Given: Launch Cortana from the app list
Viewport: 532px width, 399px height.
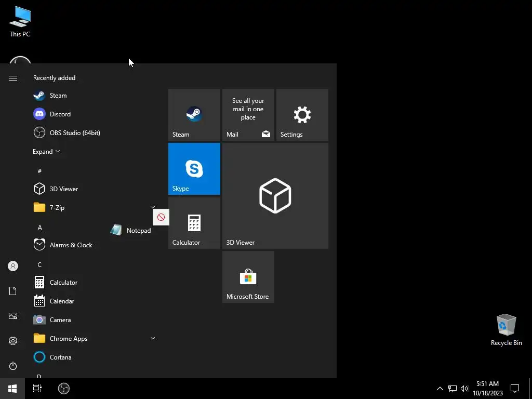Looking at the screenshot, I should point(94,357).
